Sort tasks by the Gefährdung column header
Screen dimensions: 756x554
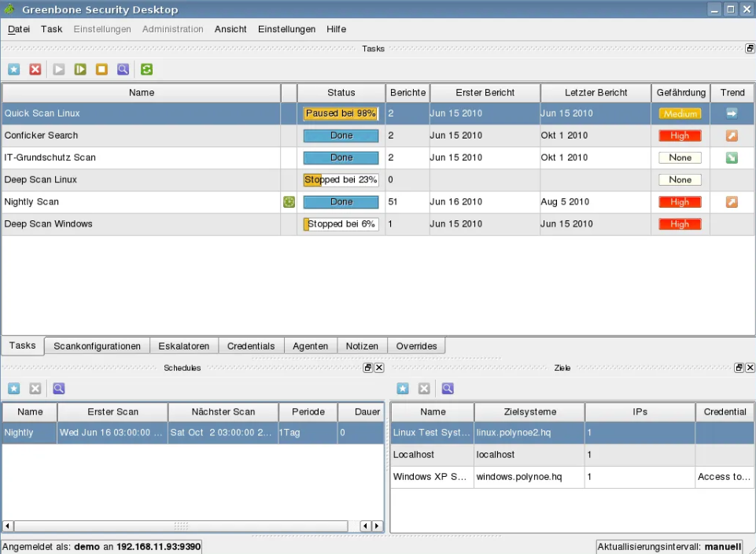(x=680, y=93)
